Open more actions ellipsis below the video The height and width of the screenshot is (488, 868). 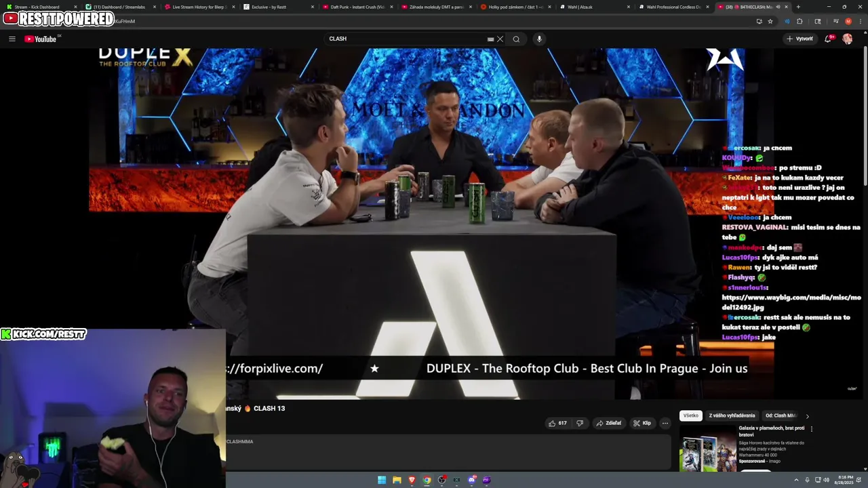point(665,423)
